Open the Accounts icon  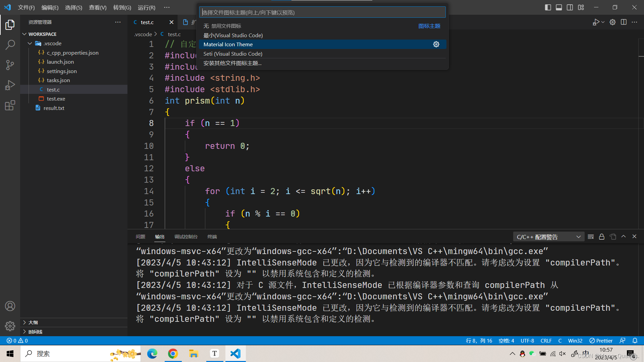tap(10, 306)
